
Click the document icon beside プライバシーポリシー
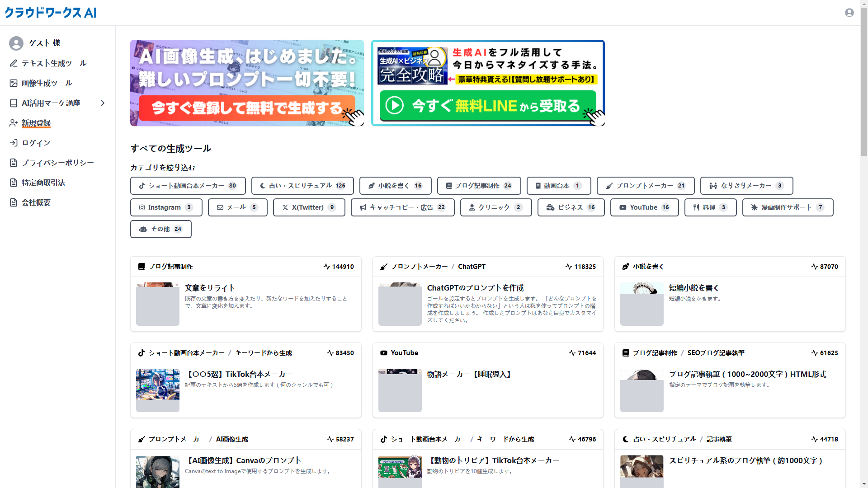[x=14, y=163]
